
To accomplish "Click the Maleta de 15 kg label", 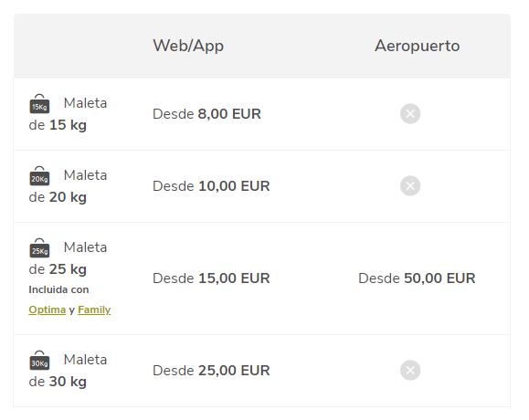I will coord(69,114).
